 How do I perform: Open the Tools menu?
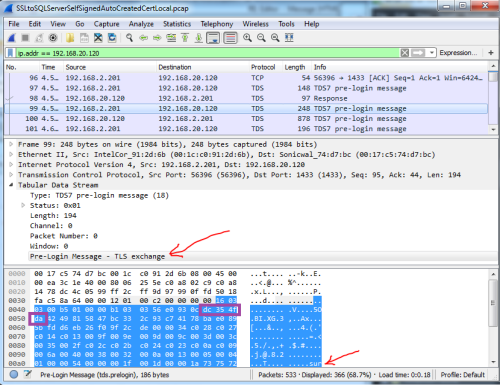[286, 24]
